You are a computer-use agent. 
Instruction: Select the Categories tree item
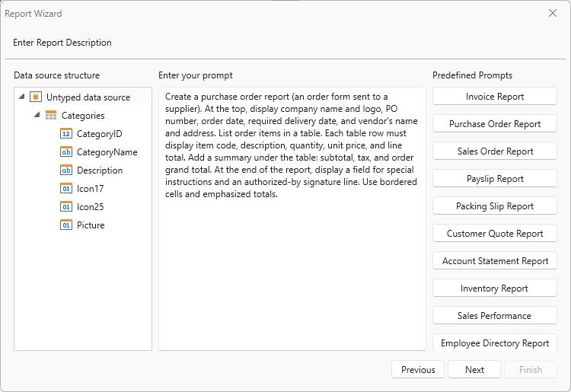83,116
